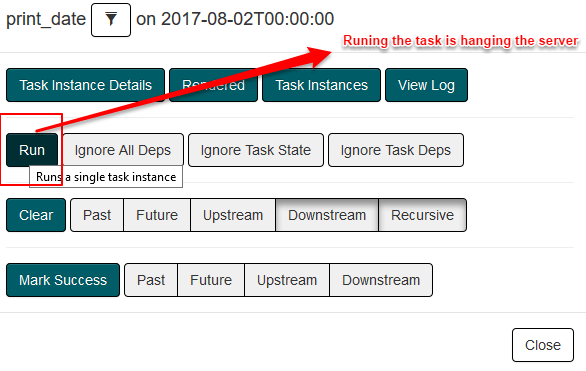Toggle Past in the Clear row
586x371 pixels.
97,215
